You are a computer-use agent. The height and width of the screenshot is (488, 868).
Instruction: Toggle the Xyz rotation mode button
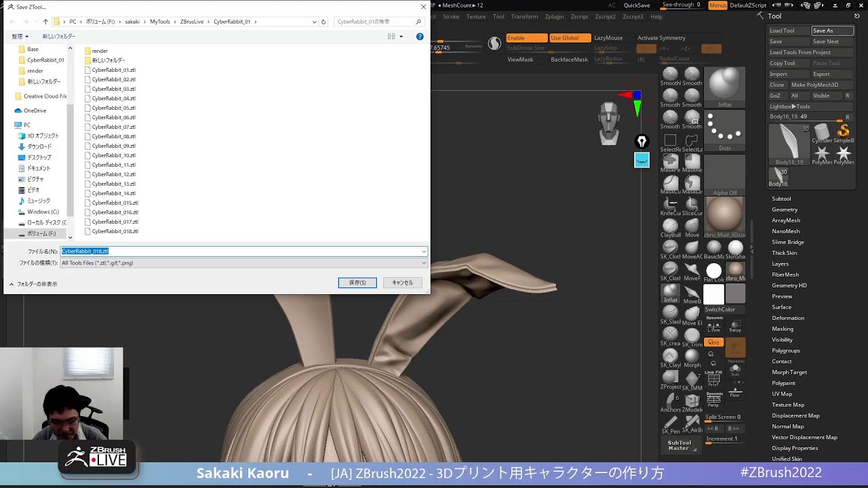pyautogui.click(x=713, y=342)
